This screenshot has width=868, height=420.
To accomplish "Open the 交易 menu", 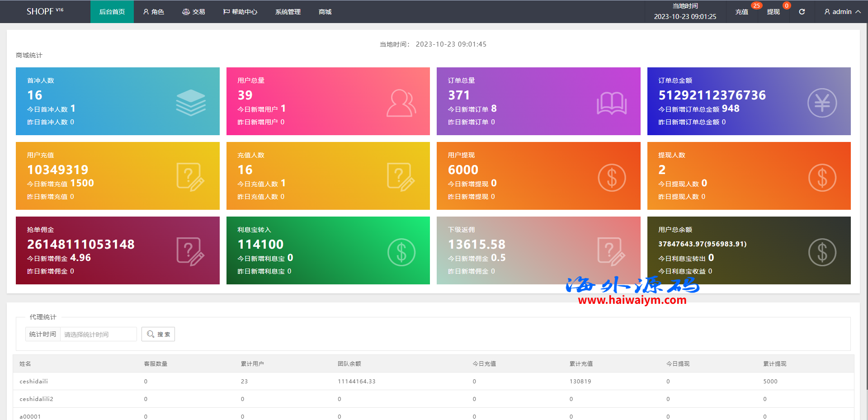I will point(193,12).
